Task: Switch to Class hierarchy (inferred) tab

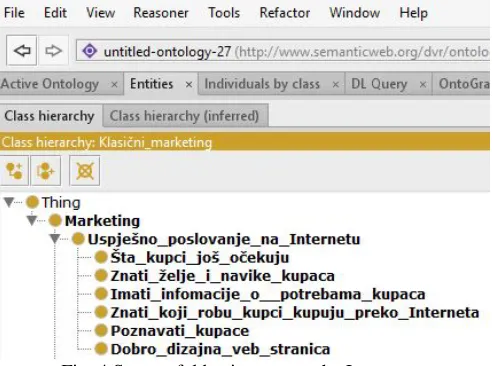Action: click(x=185, y=116)
